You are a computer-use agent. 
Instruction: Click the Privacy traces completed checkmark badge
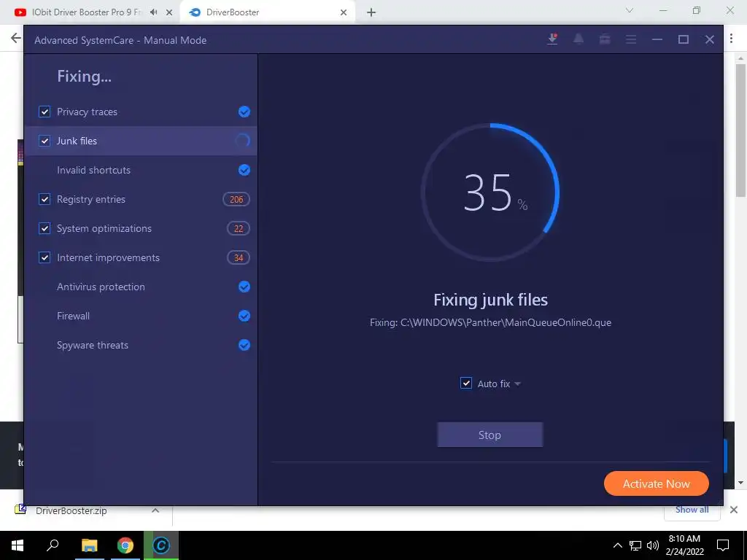[244, 112]
